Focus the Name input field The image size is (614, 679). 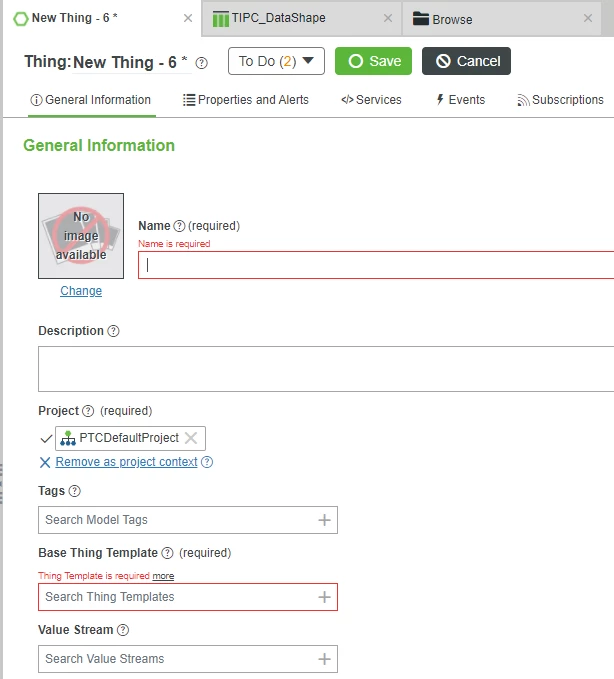pos(376,265)
